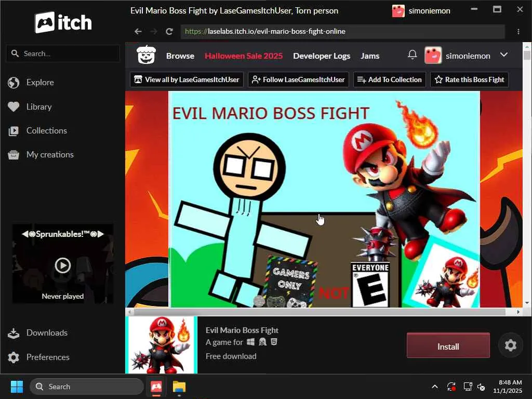The height and width of the screenshot is (399, 532).
Task: Open Preferences in the sidebar
Action: (x=48, y=357)
